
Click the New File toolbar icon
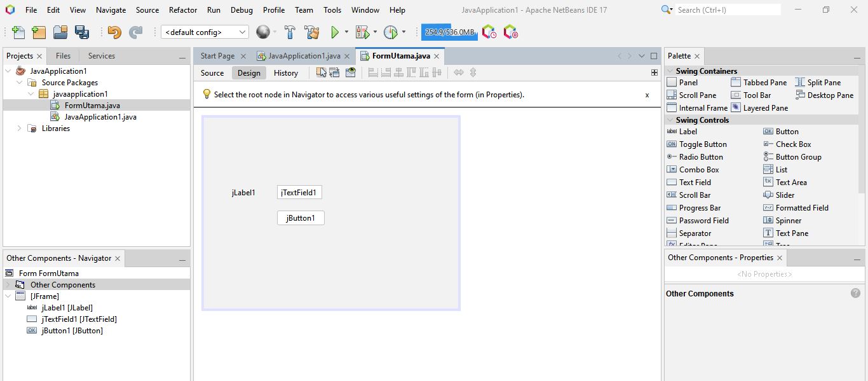[x=18, y=32]
